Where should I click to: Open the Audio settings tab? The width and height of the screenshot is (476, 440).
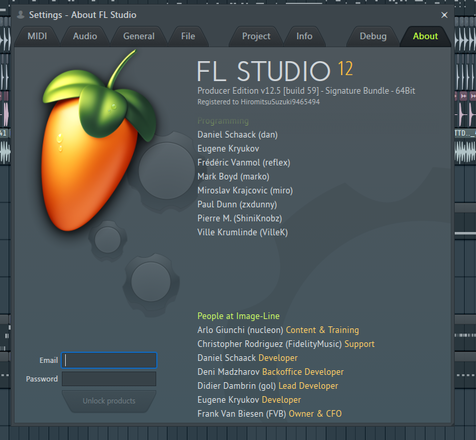[x=85, y=36]
